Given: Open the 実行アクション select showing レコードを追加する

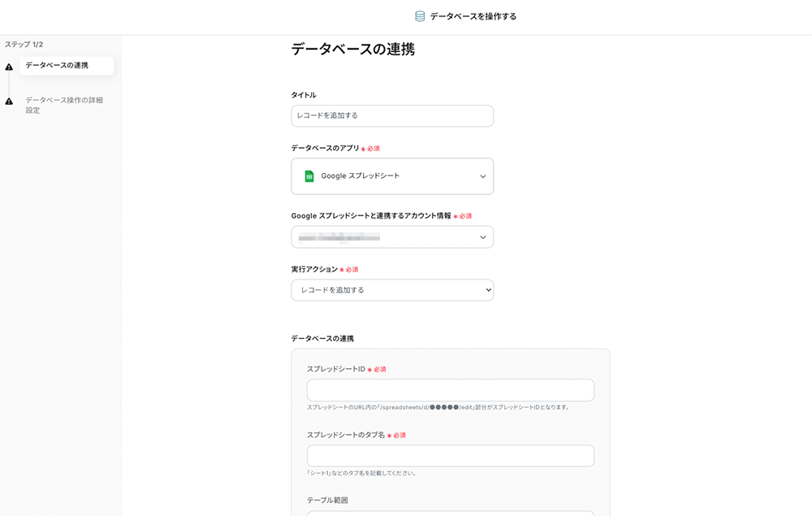Looking at the screenshot, I should coord(392,290).
